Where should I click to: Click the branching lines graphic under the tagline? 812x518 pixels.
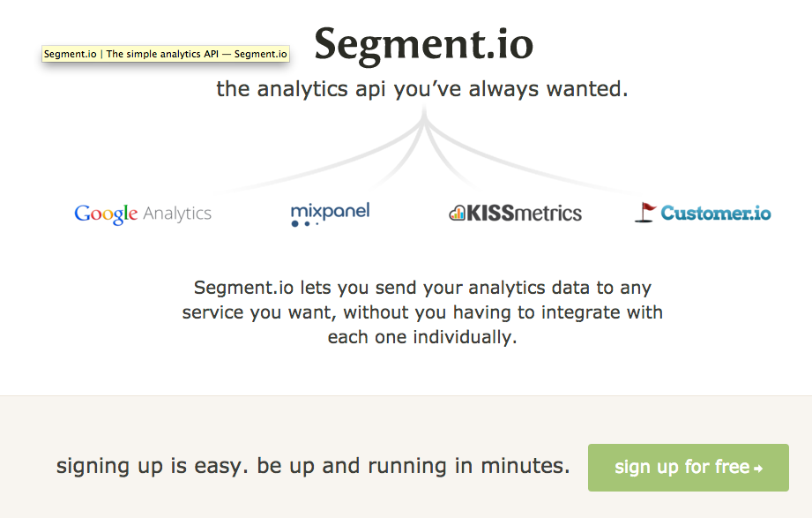425,146
